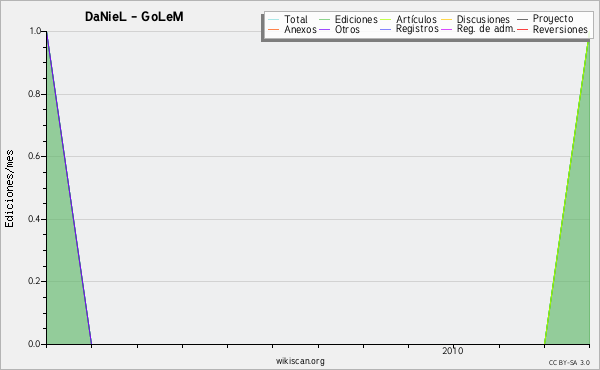600x370 pixels.
Task: Select the Reversiones legend entry
Action: point(560,29)
